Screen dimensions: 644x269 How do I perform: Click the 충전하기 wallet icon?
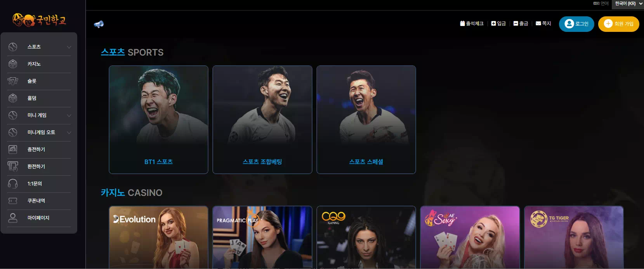coord(13,149)
